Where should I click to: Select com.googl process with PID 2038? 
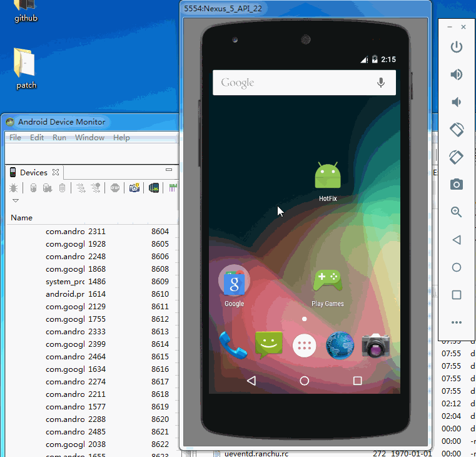point(93,444)
